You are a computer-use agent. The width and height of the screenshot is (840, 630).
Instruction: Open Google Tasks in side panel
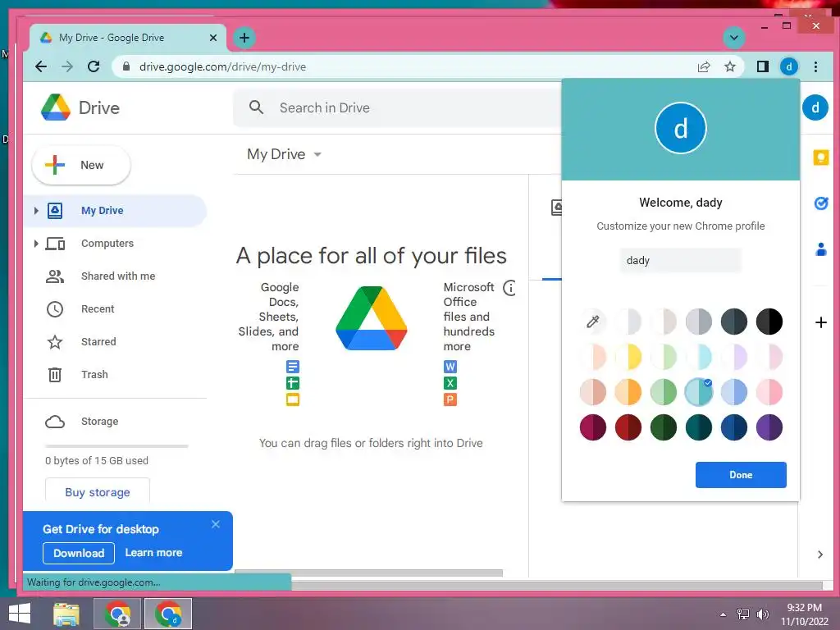pyautogui.click(x=820, y=203)
